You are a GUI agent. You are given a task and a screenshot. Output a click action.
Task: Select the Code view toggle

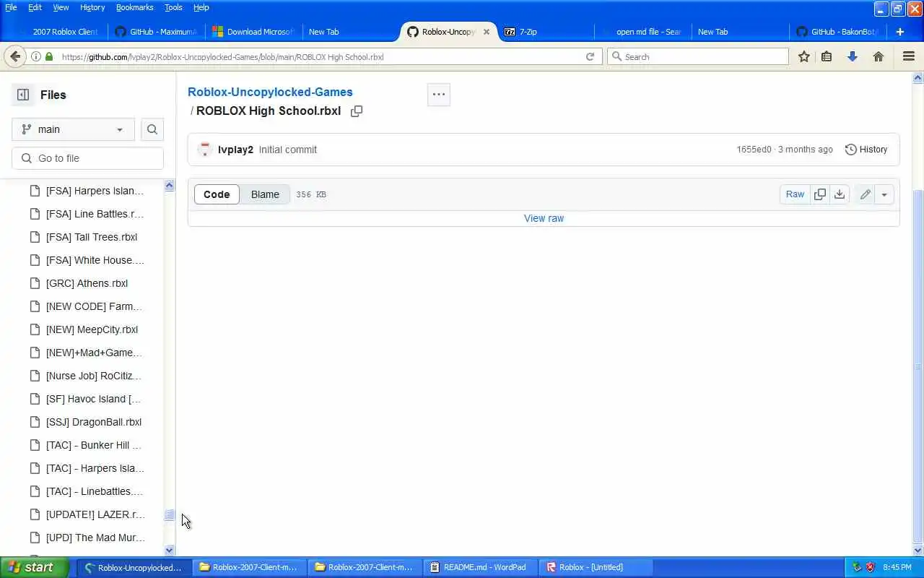217,194
